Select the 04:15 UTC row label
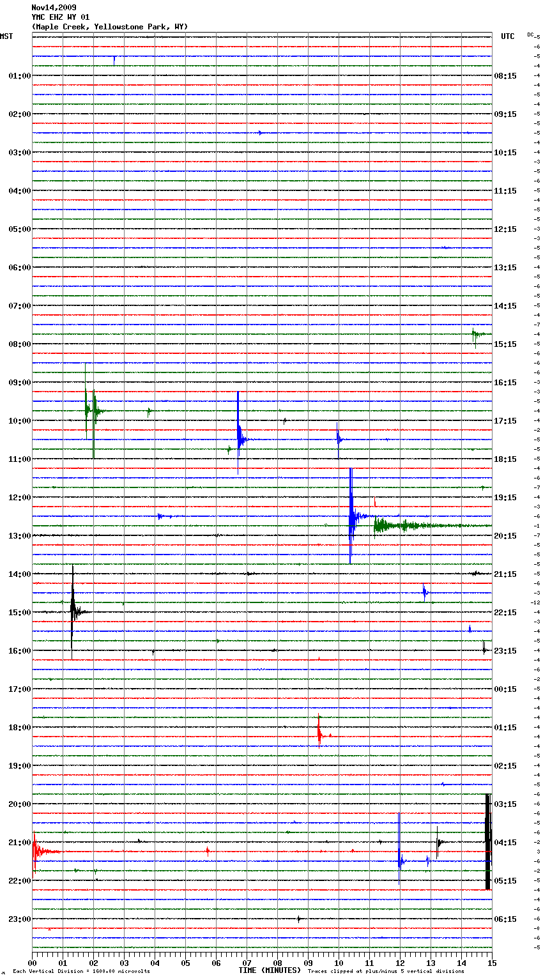Image resolution: width=543 pixels, height=980 pixels. pyautogui.click(x=505, y=843)
